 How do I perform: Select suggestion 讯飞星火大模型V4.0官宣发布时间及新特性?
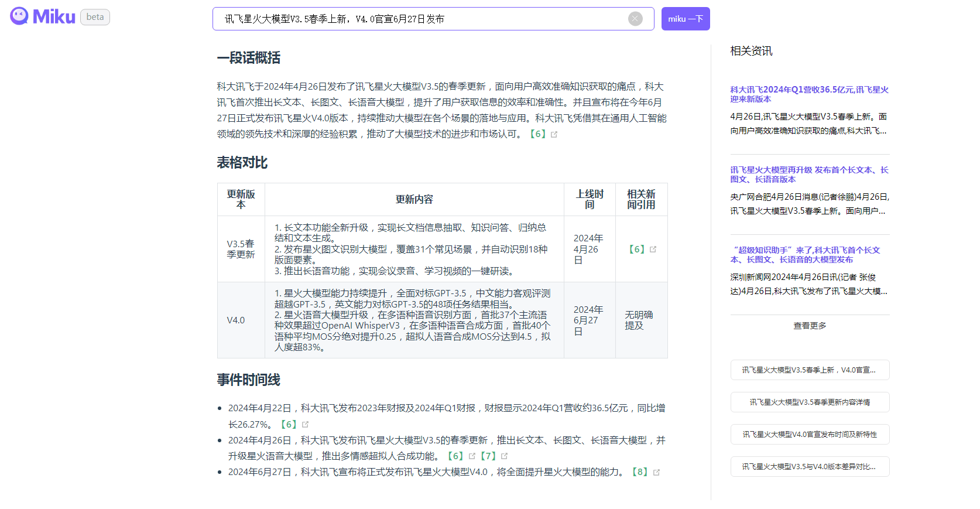810,435
